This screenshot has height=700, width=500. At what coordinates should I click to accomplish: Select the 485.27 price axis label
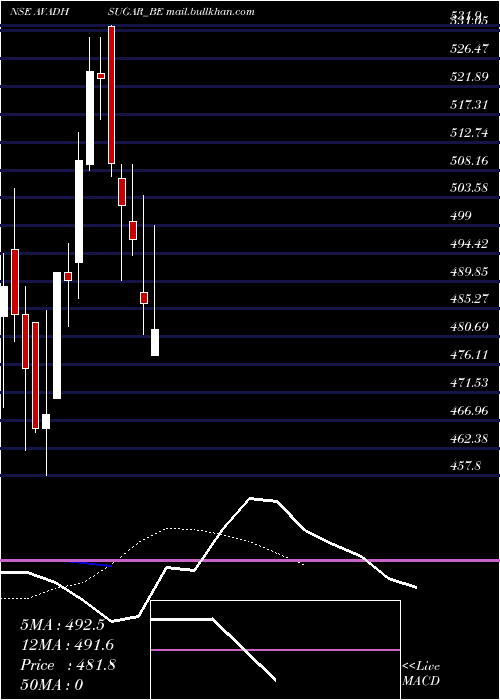(469, 299)
